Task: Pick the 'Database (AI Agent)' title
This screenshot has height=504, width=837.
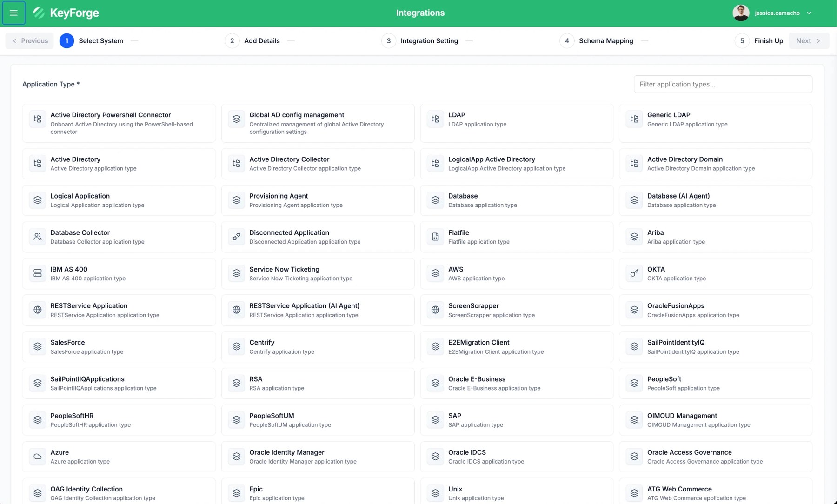Action: pyautogui.click(x=678, y=196)
